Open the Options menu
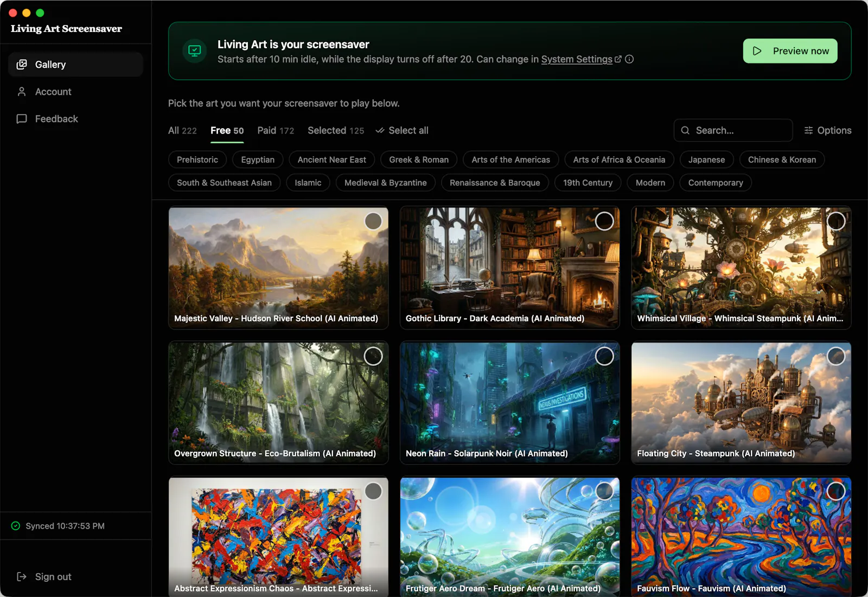 pyautogui.click(x=827, y=130)
